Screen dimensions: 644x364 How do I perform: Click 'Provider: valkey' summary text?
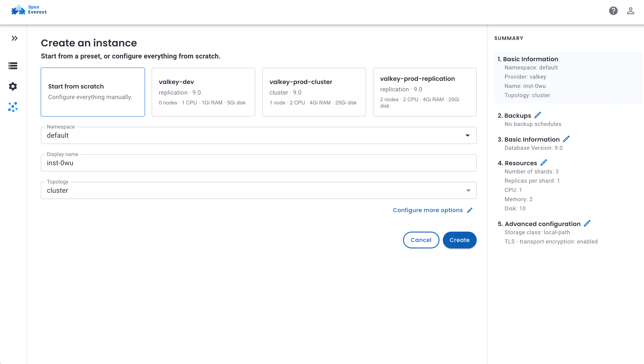tap(525, 77)
